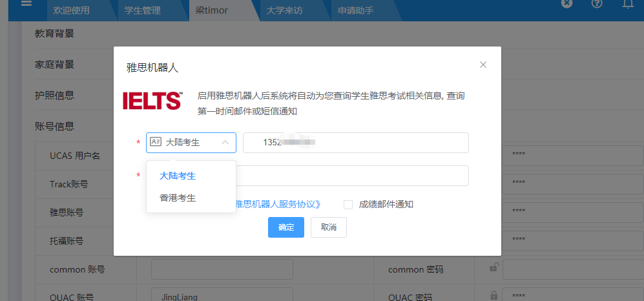Click the ID card icon in the candidate dropdown
The image size is (644, 301).
(155, 142)
